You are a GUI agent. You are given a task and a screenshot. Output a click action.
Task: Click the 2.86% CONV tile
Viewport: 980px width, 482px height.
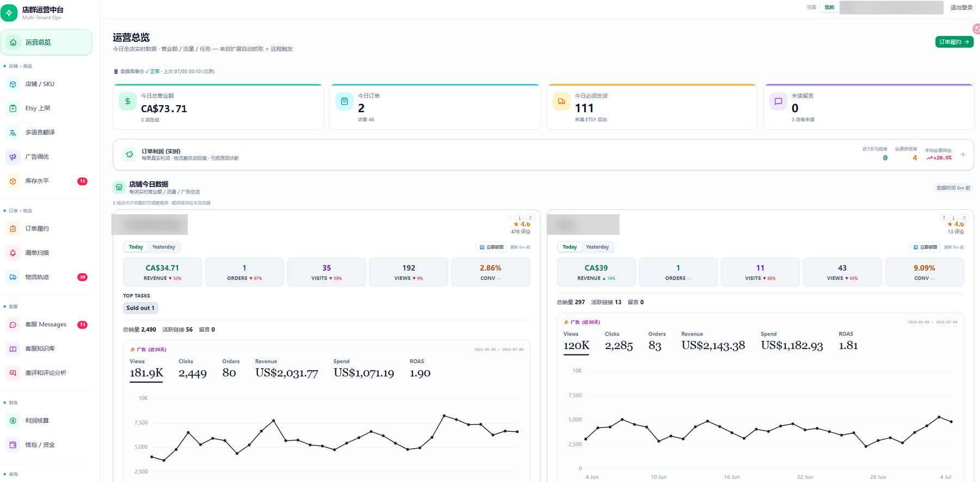(491, 272)
